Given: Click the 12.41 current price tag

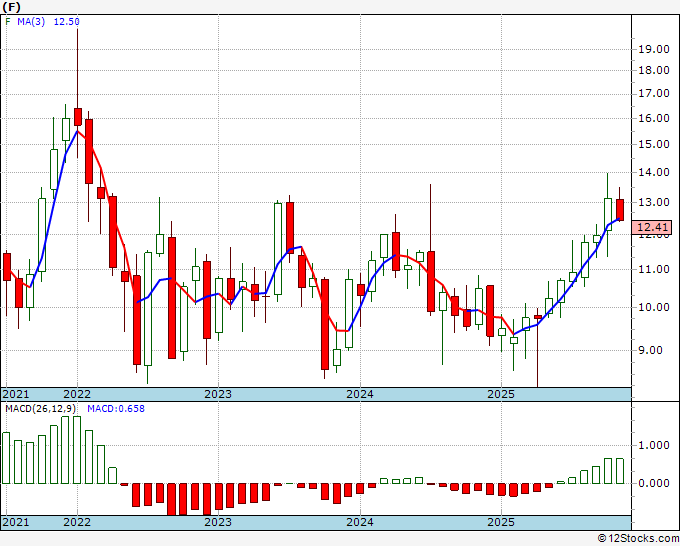Looking at the screenshot, I should pos(651,227).
